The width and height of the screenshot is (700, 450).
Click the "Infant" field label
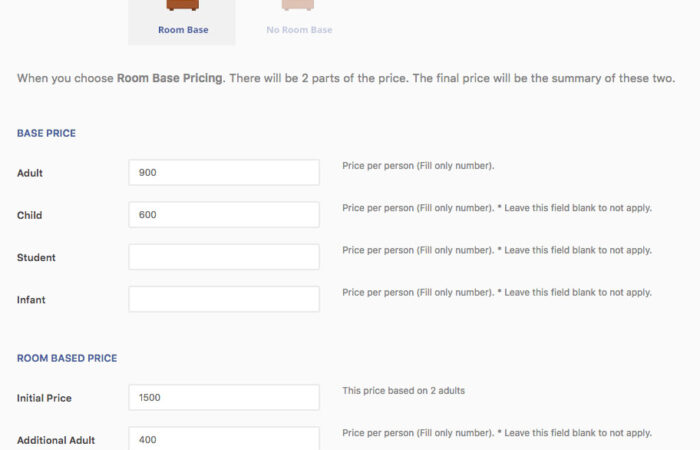(x=31, y=300)
